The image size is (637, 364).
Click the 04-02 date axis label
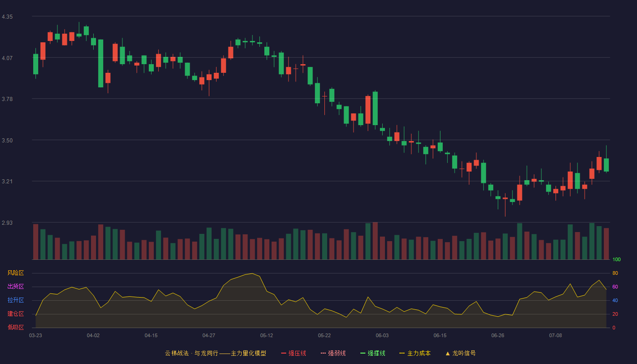point(93,335)
